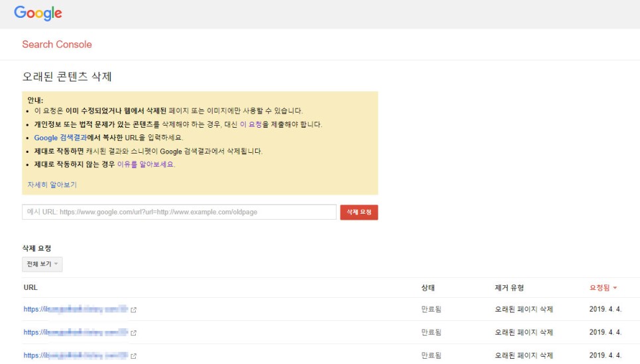Sort by the '요청됨' column header
This screenshot has width=640, height=364.
[603, 287]
